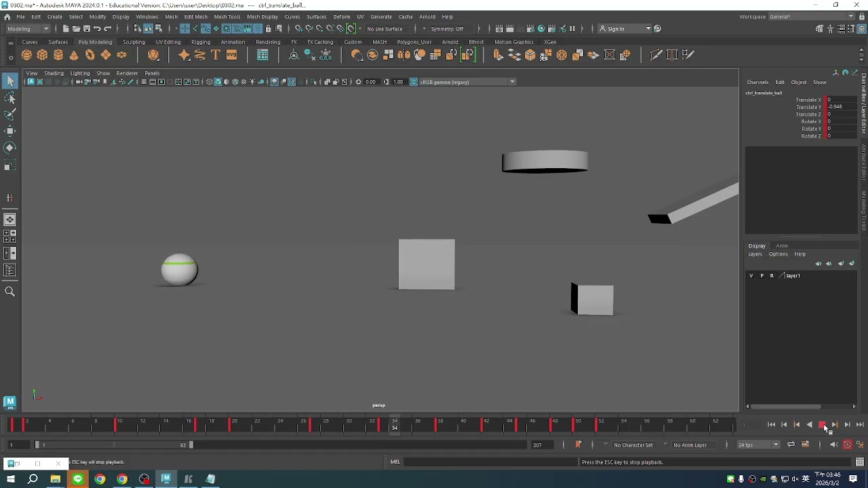Go to the start of the playback range

(x=772, y=425)
